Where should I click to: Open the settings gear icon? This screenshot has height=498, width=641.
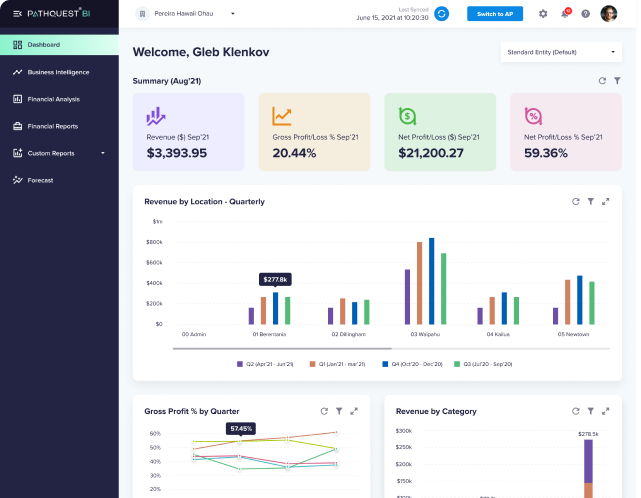(x=543, y=14)
